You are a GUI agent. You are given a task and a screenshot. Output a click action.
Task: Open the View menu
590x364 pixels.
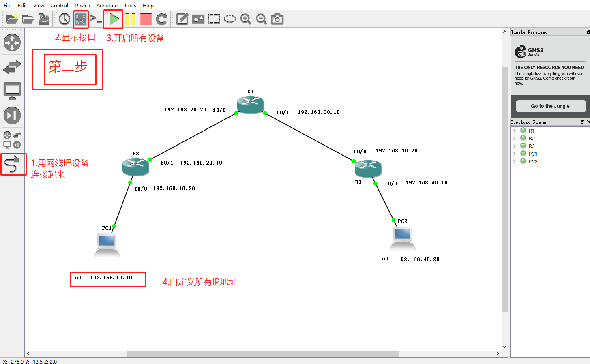[39, 5]
